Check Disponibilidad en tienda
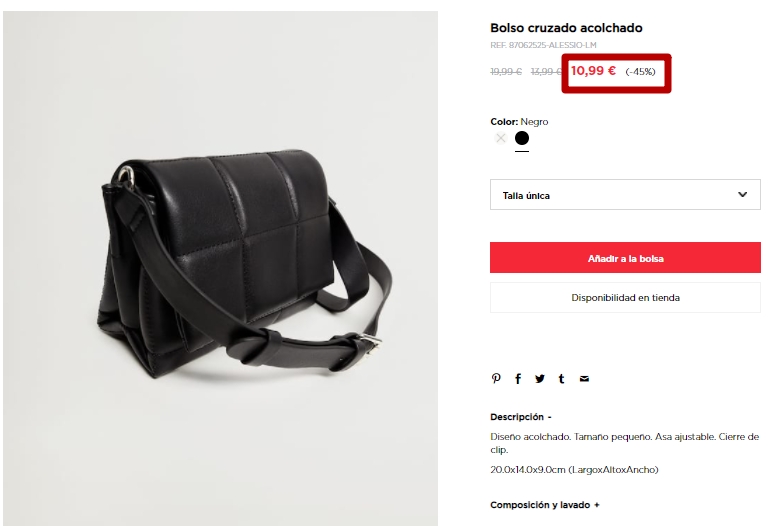The width and height of the screenshot is (773, 526). (x=625, y=297)
